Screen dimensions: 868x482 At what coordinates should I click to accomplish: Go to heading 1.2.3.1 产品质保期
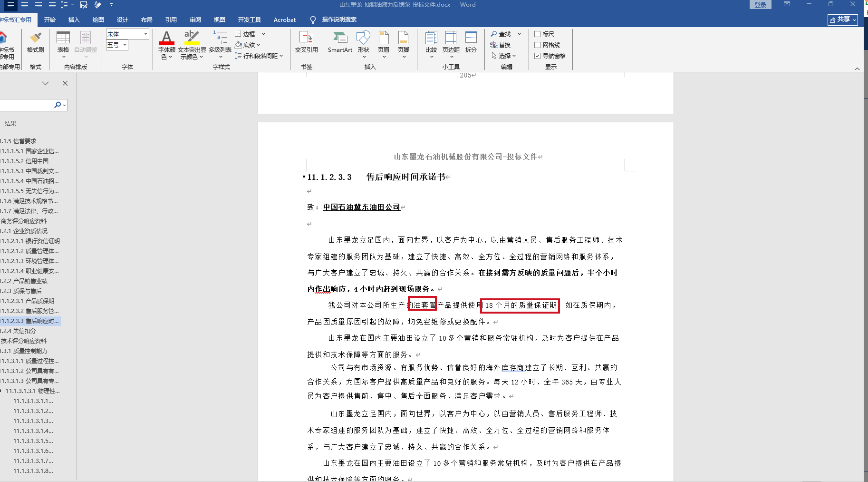[28, 301]
